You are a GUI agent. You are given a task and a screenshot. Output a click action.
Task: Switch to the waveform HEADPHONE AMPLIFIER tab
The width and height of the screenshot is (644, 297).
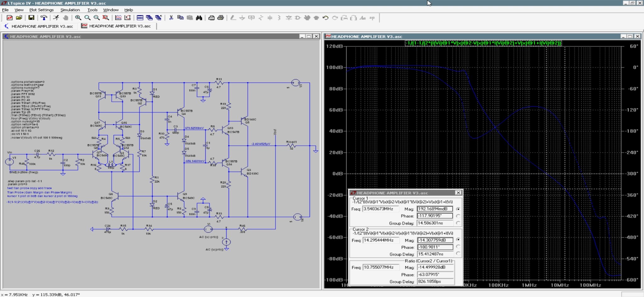[117, 26]
